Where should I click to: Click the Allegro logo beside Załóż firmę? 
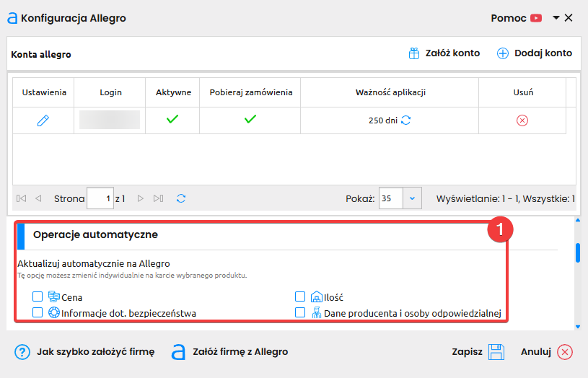pos(178,352)
